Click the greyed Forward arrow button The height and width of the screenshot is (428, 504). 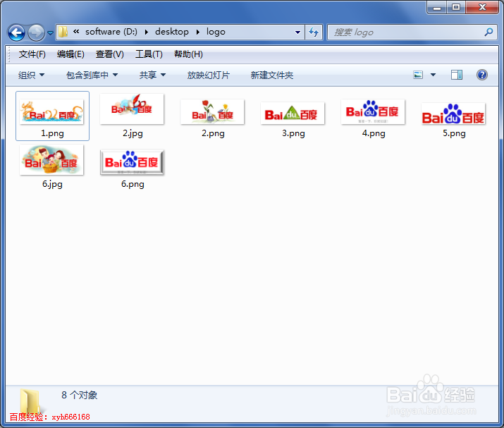click(x=36, y=32)
